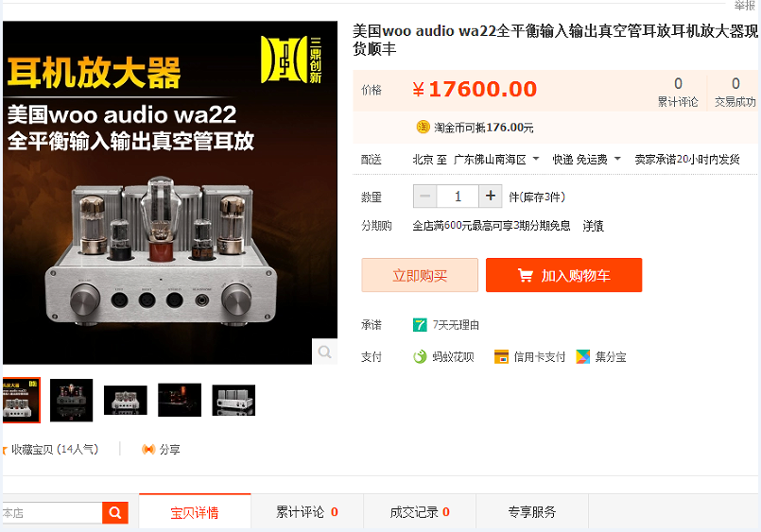Click the magnifier zoom icon on product image

(x=324, y=352)
